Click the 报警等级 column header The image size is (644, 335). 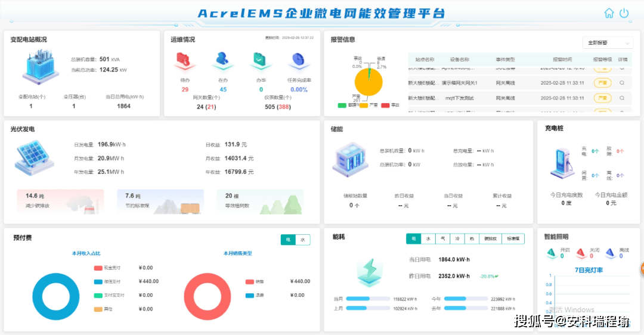tap(602, 60)
